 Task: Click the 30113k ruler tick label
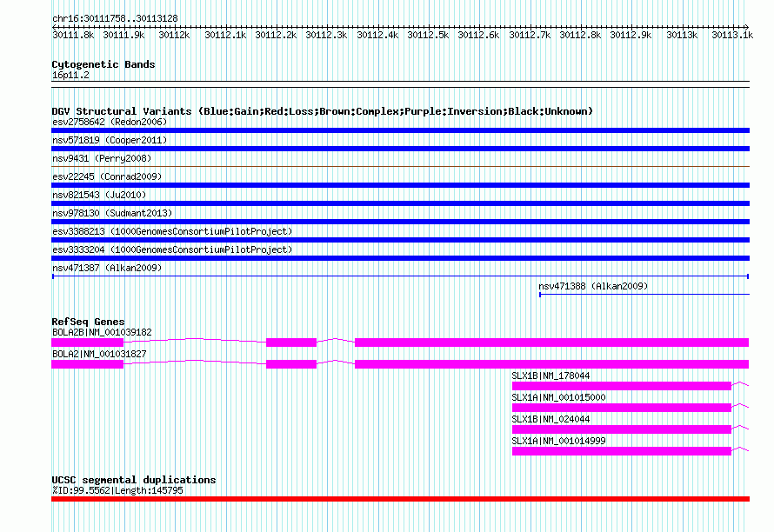tap(682, 35)
